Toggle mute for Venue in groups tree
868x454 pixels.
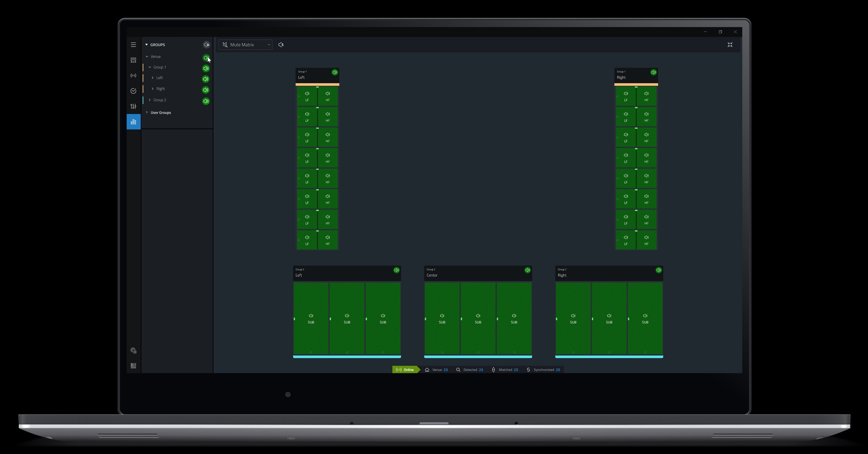(206, 58)
